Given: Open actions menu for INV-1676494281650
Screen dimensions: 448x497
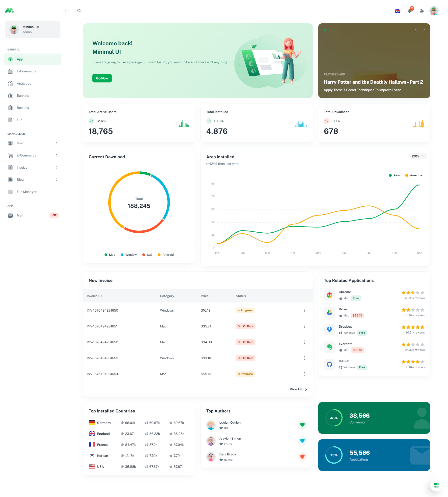Looking at the screenshot, I should pyautogui.click(x=304, y=310).
